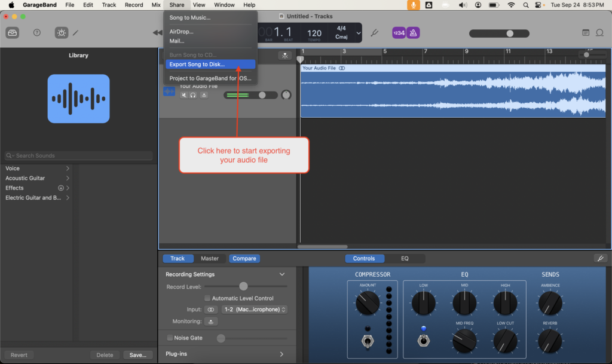Adjust the master volume slider
This screenshot has width=612, height=364.
click(499, 33)
